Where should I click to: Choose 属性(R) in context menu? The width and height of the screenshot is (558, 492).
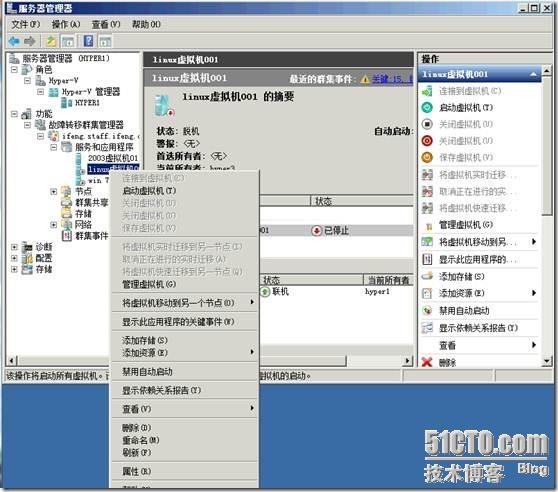[185, 471]
